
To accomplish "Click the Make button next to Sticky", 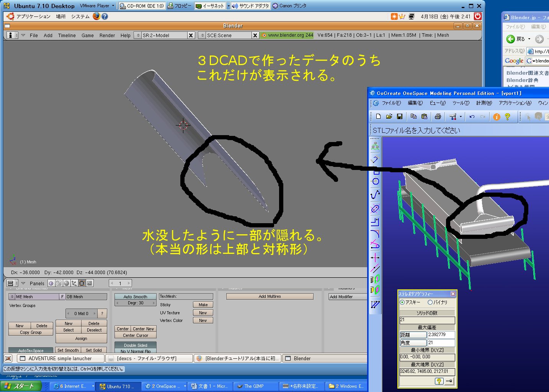I will point(203,305).
